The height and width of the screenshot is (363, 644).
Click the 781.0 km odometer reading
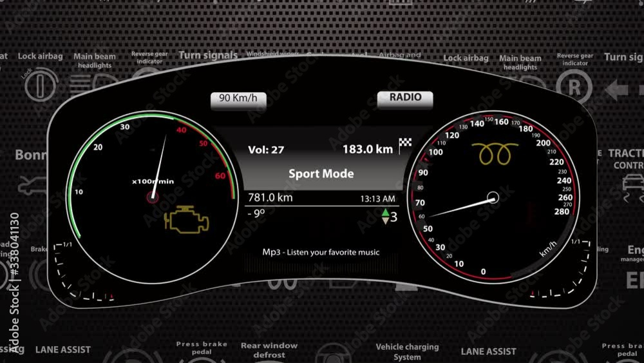[270, 198]
